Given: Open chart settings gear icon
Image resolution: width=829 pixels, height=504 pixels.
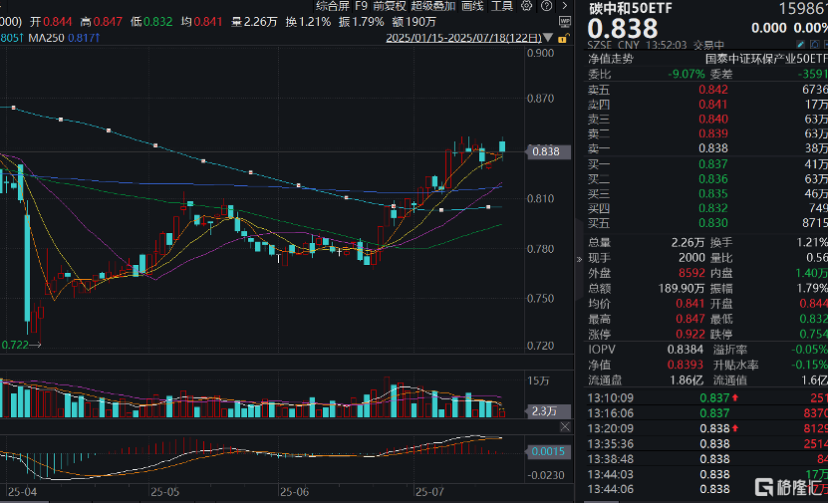Looking at the screenshot, I should coord(526,6).
